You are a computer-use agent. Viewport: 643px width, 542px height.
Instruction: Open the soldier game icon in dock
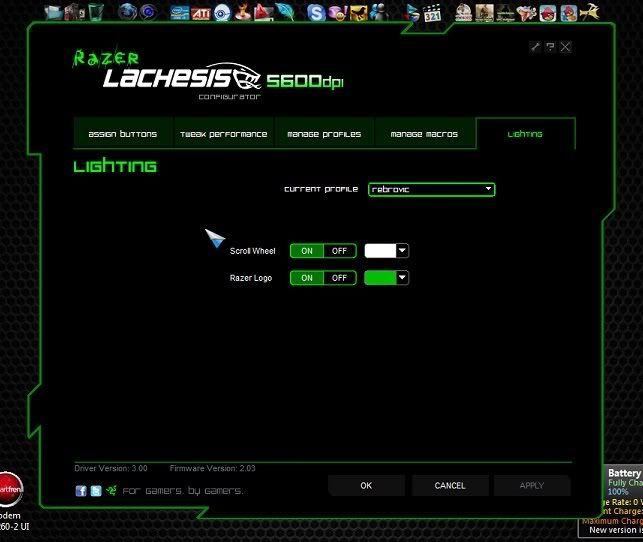click(x=484, y=13)
